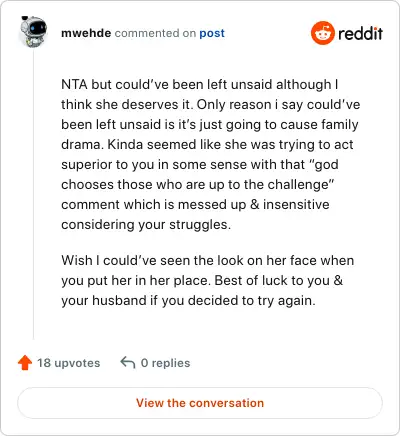Viewport: 400px width, 436px height.
Task: Follow the blue "post" link
Action: (212, 33)
